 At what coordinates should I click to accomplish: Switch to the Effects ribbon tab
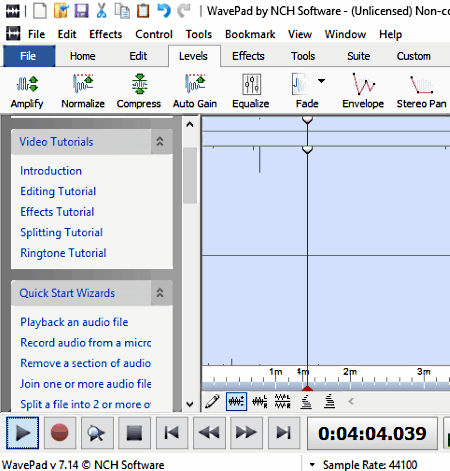[x=248, y=56]
